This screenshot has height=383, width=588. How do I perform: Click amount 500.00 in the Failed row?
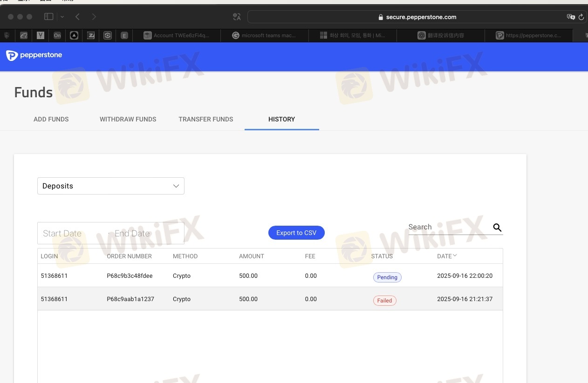(x=248, y=299)
